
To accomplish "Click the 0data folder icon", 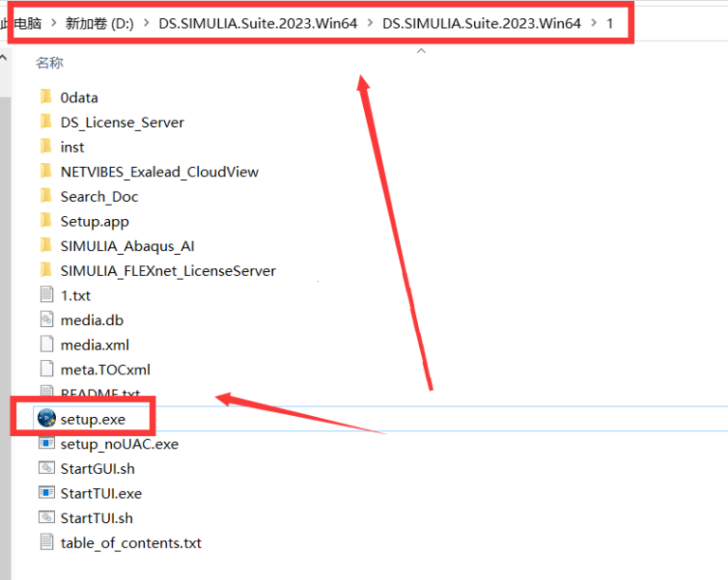I will tap(45, 97).
